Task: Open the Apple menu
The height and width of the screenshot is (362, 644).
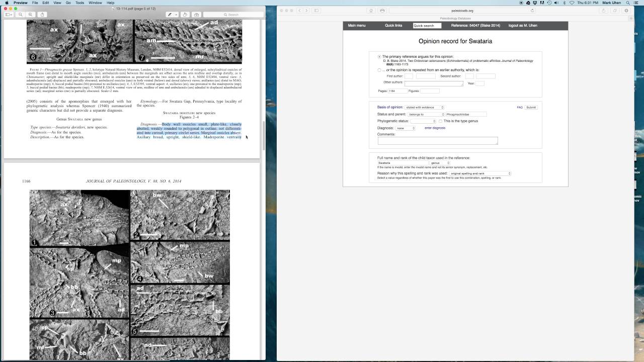Action: pos(7,3)
